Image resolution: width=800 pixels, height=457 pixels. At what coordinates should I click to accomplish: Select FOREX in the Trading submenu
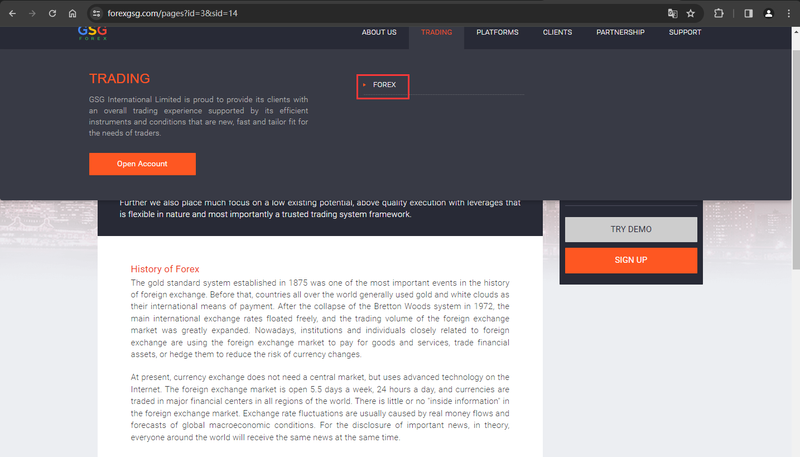pos(384,85)
